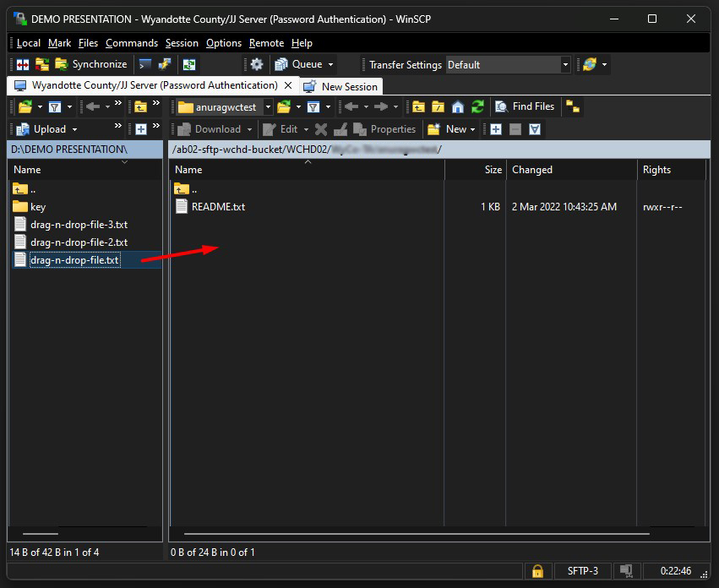Open the terminal console icon
This screenshot has height=588, width=719.
click(x=145, y=65)
